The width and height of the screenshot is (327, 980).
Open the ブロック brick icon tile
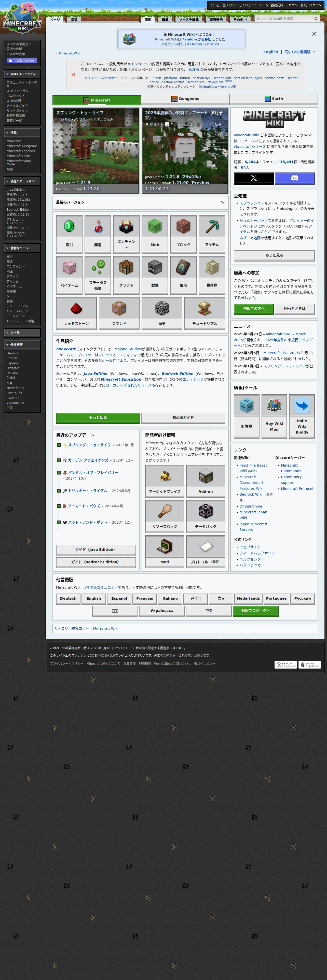[183, 234]
